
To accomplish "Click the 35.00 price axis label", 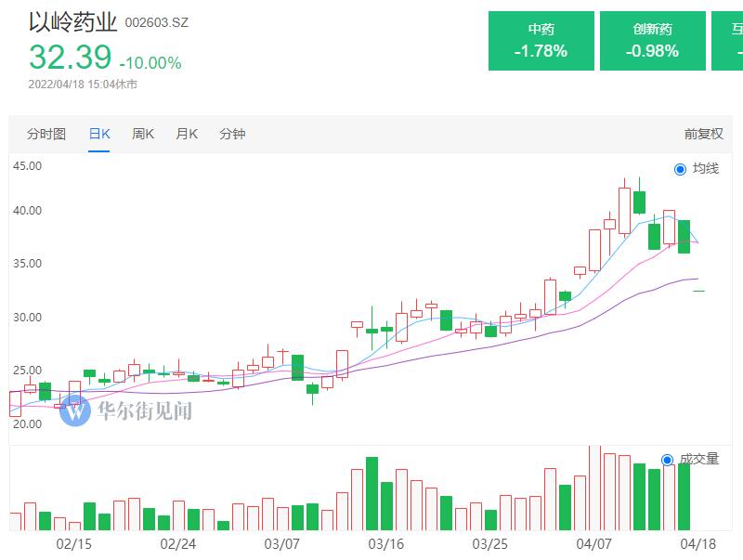I will pyautogui.click(x=27, y=264).
